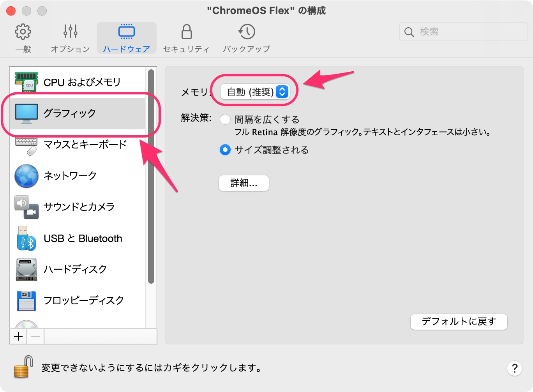
Task: Select グラフィック text in sidebar
Action: point(70,113)
